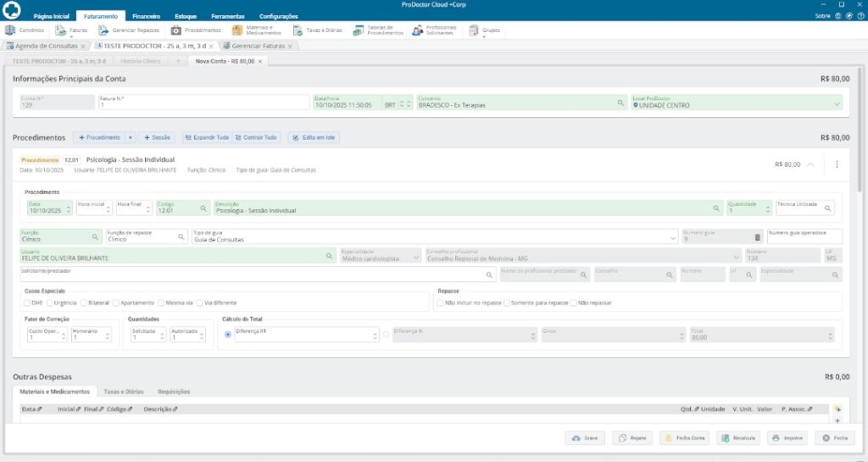Open the Financeiro menu tab

click(x=146, y=16)
